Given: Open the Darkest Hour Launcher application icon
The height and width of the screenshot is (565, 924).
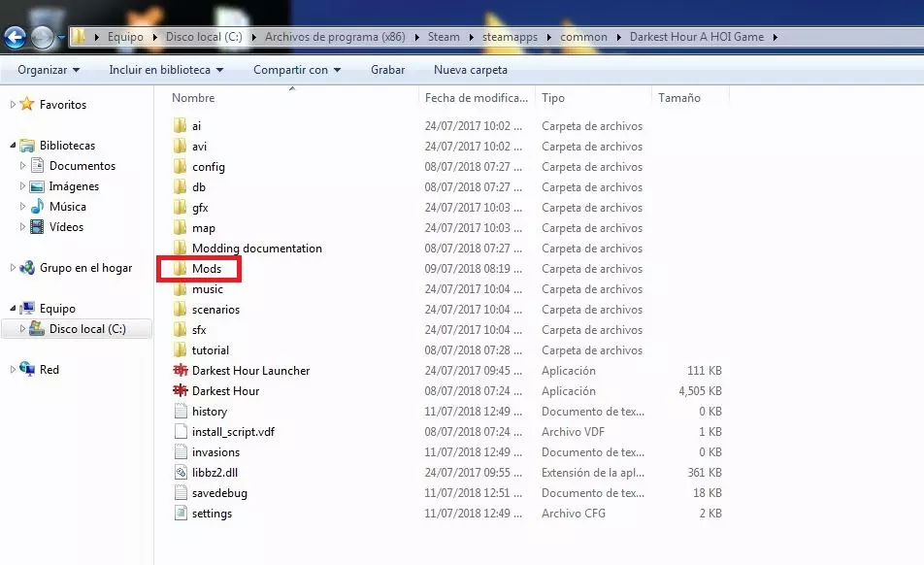Looking at the screenshot, I should pyautogui.click(x=180, y=371).
